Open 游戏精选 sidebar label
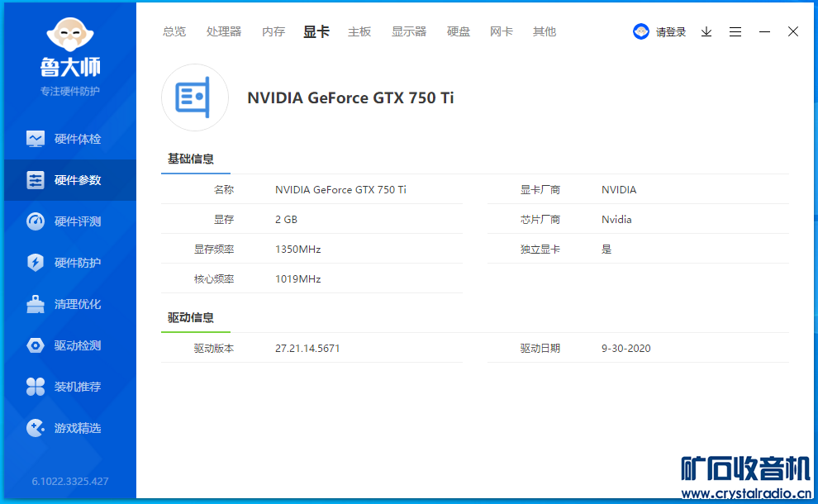 point(78,428)
